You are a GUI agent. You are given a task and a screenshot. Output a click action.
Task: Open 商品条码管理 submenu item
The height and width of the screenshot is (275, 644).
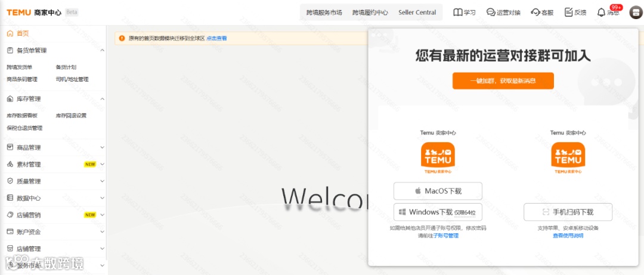coord(22,80)
